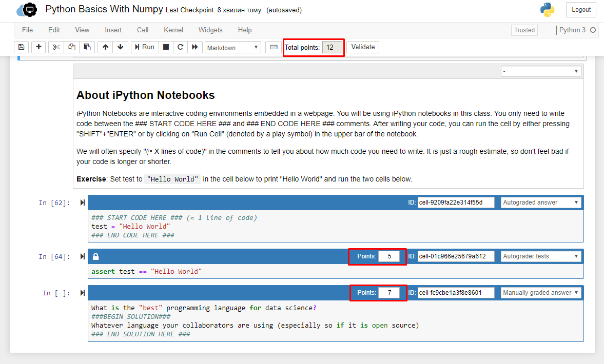Click the (autosaved) status text
The width and height of the screenshot is (604, 364).
284,10
